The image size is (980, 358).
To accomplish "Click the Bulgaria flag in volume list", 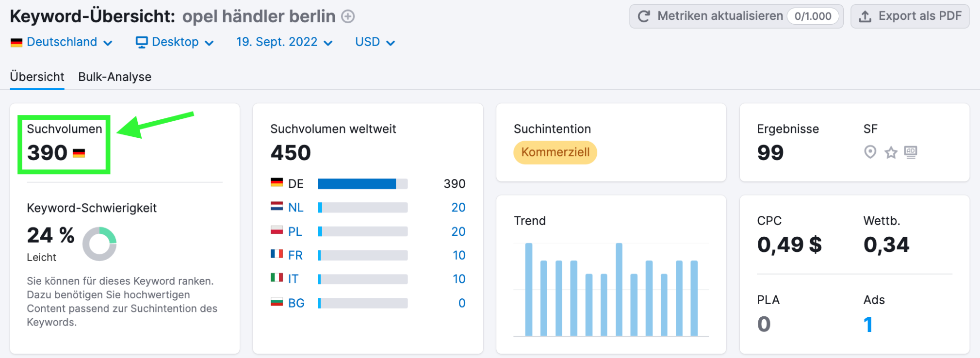I will pos(277,302).
